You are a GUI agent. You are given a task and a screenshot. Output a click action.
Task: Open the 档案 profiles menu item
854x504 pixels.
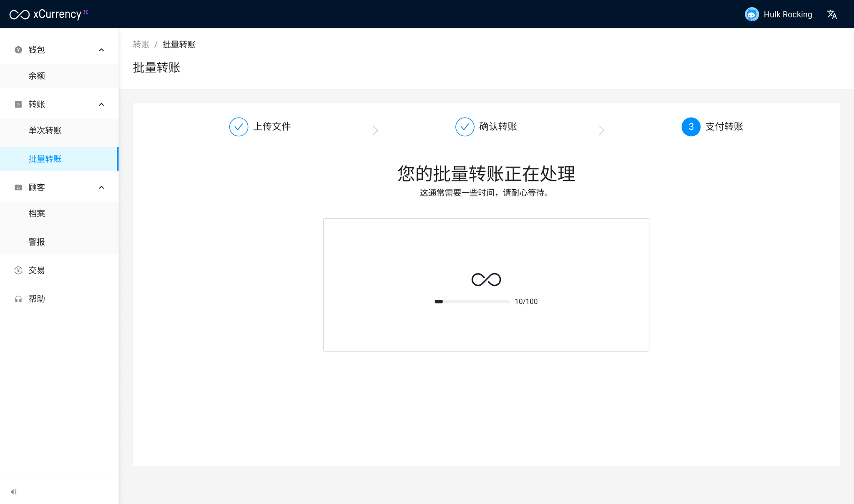37,213
